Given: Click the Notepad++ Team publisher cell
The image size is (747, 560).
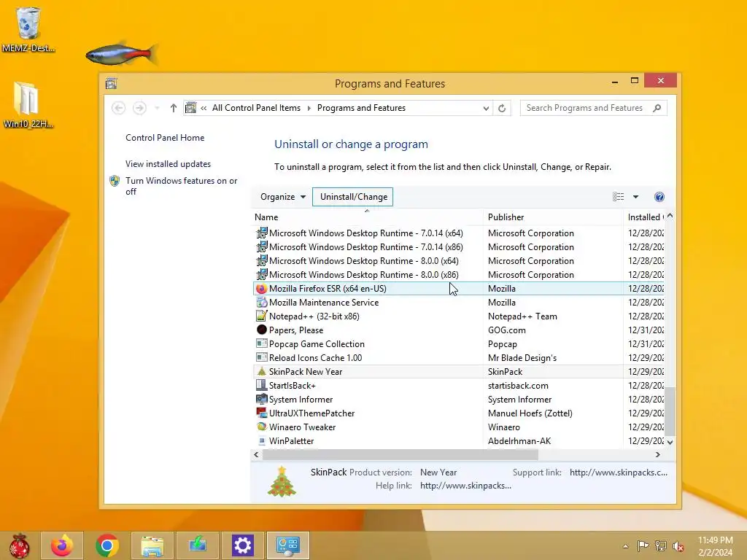Looking at the screenshot, I should click(x=522, y=316).
